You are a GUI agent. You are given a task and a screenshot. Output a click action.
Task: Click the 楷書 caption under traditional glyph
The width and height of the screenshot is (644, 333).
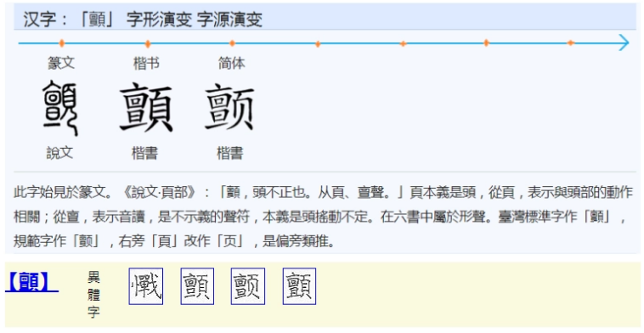(144, 153)
